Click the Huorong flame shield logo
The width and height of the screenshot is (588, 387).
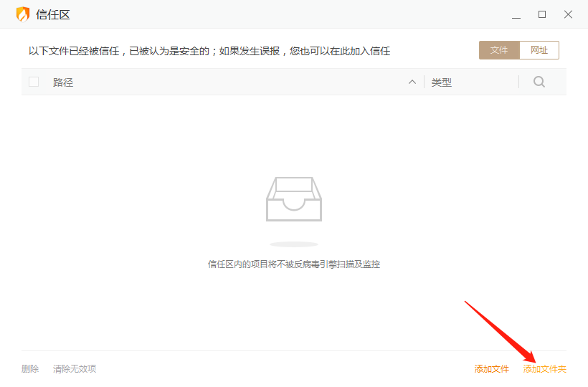pos(23,14)
